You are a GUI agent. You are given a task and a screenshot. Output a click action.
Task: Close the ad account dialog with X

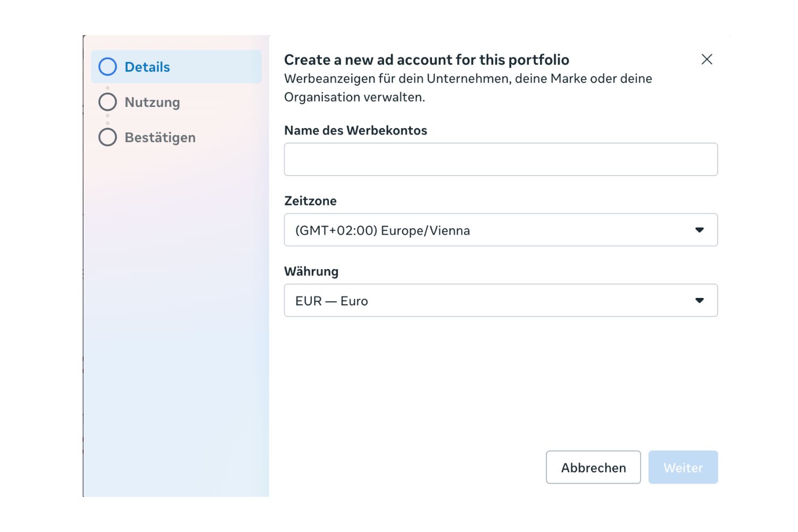pyautogui.click(x=706, y=59)
